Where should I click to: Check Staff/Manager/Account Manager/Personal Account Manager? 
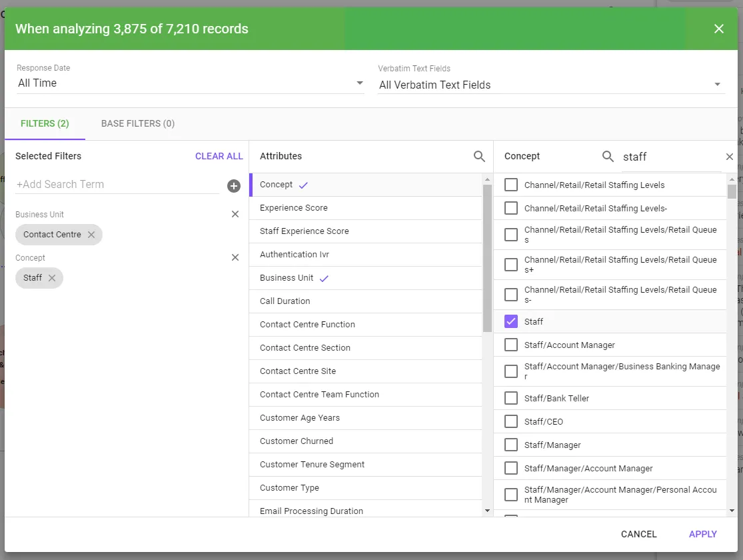pos(511,495)
